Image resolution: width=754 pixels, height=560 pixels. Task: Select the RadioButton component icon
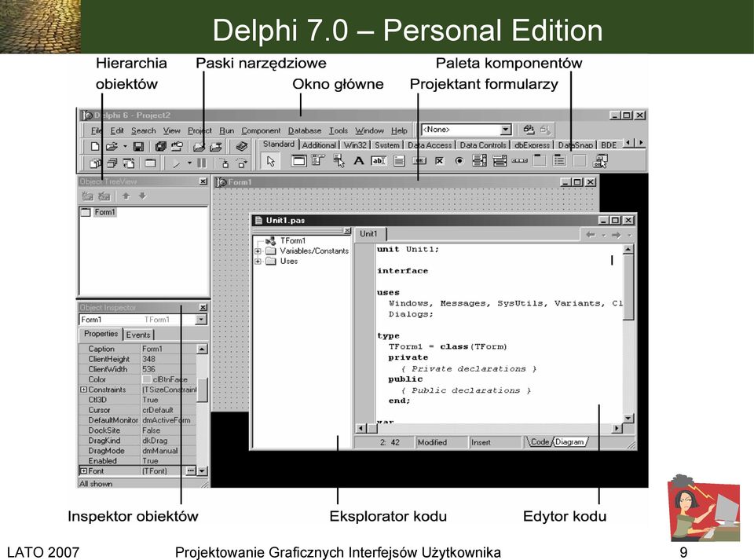pos(459,161)
